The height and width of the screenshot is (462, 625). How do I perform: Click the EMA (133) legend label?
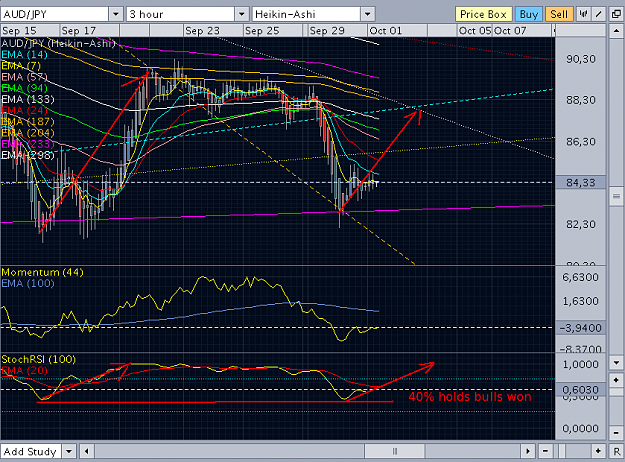[x=28, y=99]
